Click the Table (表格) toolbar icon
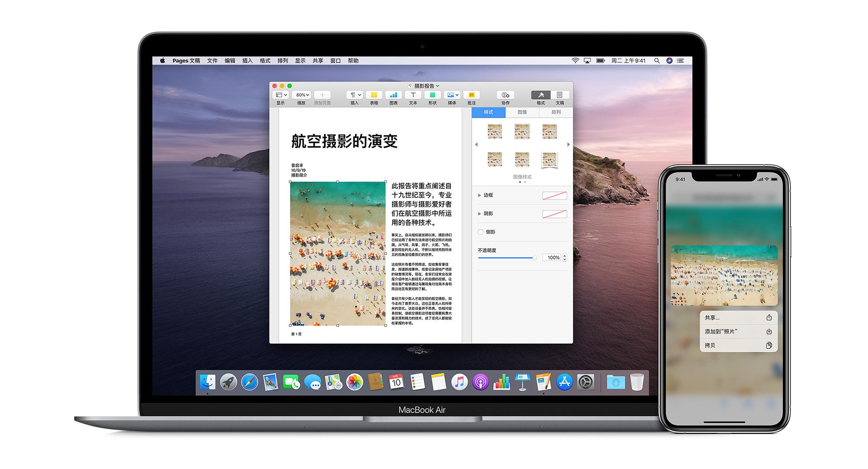The width and height of the screenshot is (868, 469). (374, 95)
